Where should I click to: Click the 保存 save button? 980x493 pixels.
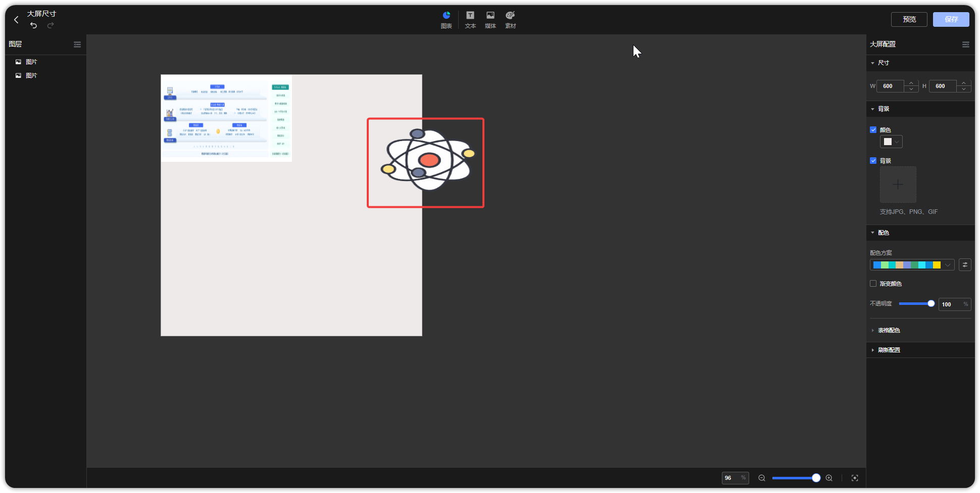(951, 19)
